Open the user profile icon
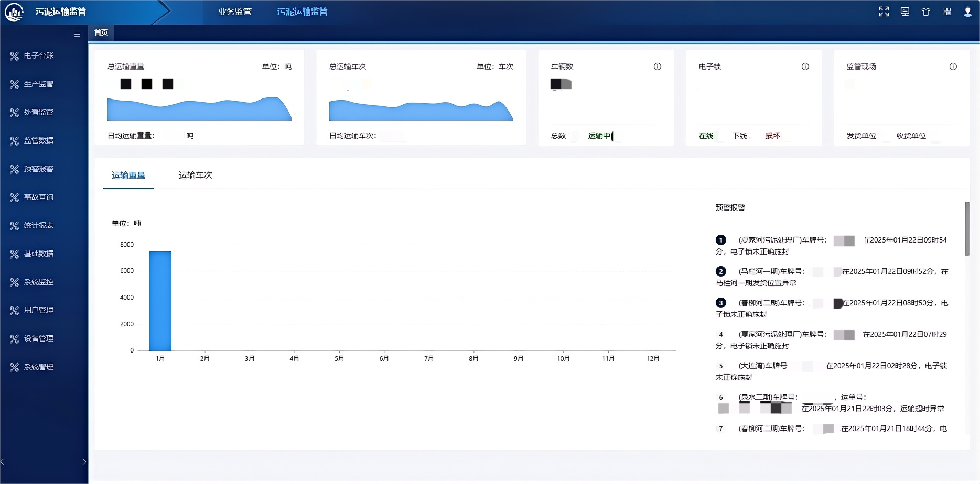980x484 pixels. (967, 12)
